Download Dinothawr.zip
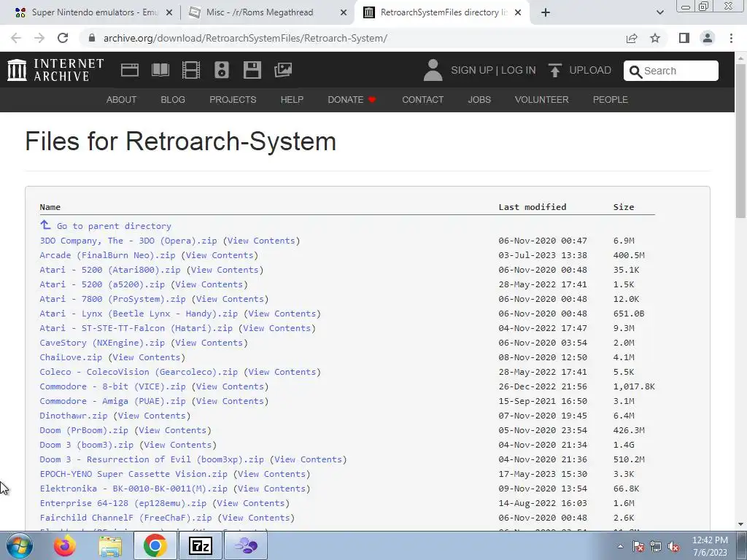 (x=74, y=416)
